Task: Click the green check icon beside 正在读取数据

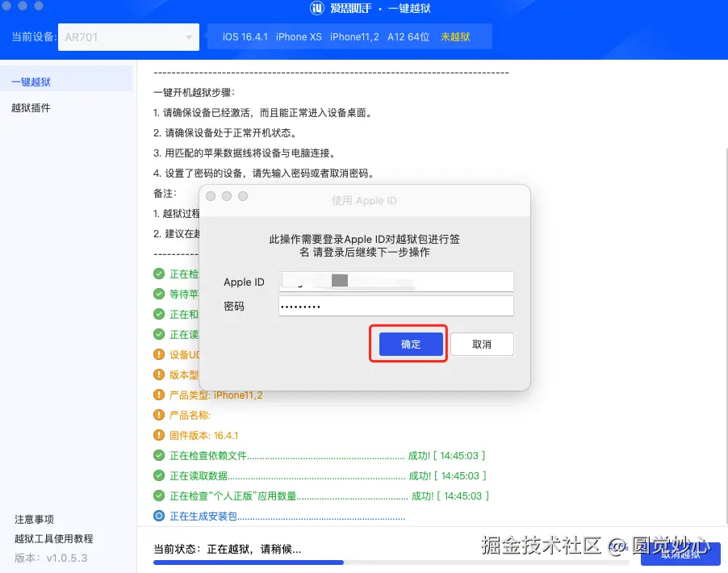Action: tap(159, 475)
